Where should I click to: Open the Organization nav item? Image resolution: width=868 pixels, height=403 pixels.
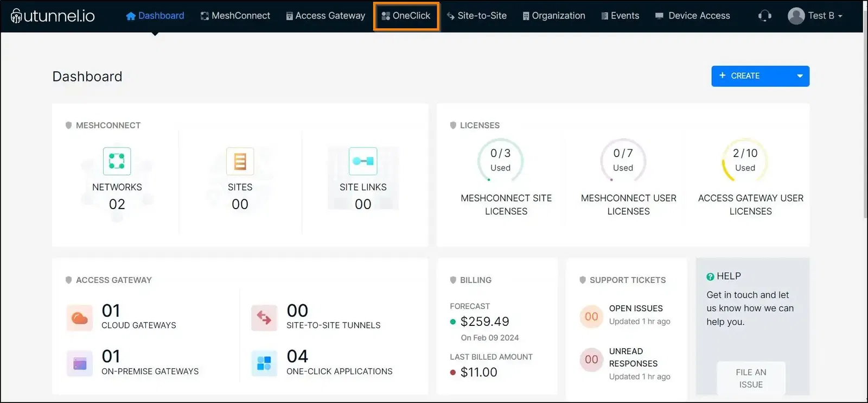pyautogui.click(x=554, y=16)
